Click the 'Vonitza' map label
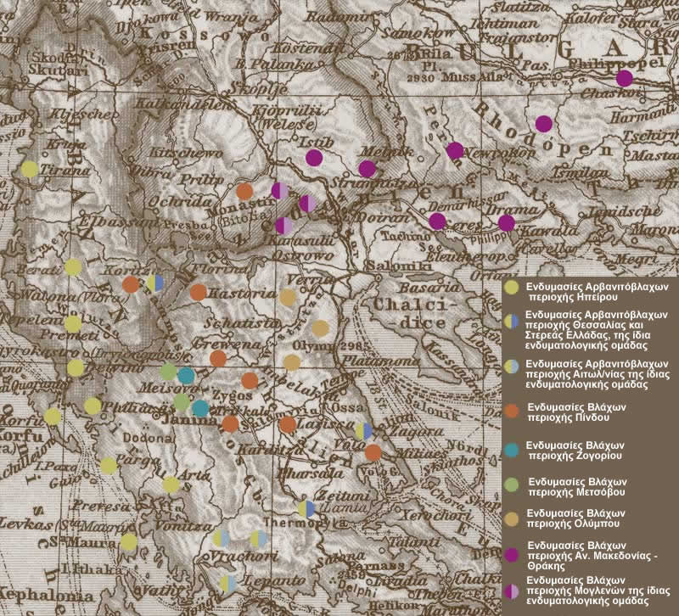Viewport: 679px width, 616px height. pos(183,525)
